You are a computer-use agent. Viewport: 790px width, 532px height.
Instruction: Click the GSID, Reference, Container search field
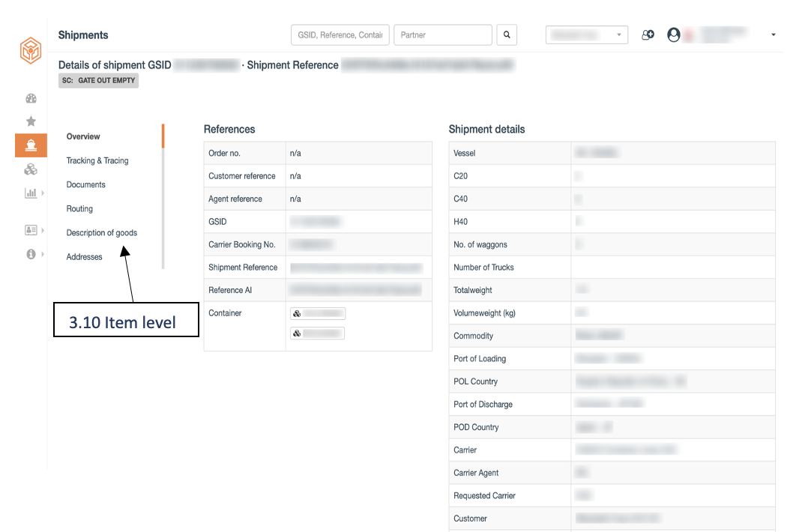pyautogui.click(x=340, y=34)
